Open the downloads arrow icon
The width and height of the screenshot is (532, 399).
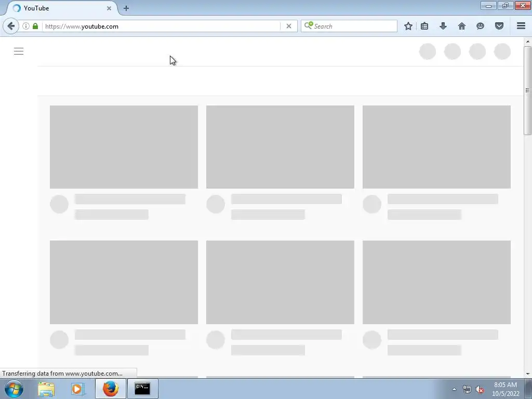(443, 26)
